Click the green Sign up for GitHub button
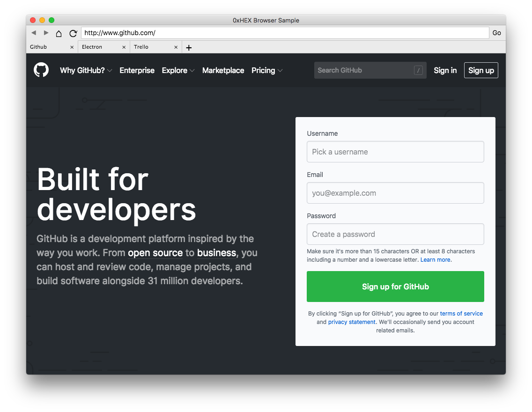Viewport: 532px width, 412px height. pyautogui.click(x=395, y=287)
